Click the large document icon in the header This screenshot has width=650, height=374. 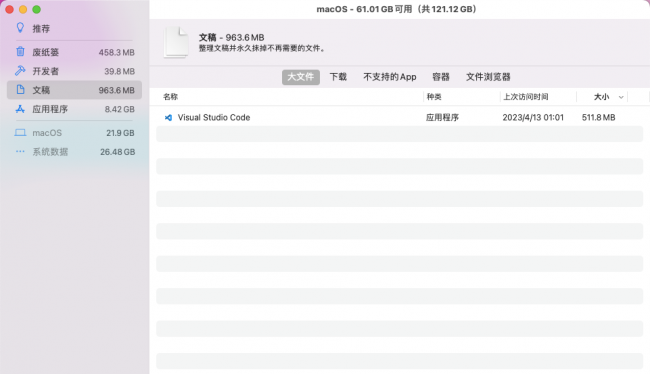coord(176,42)
